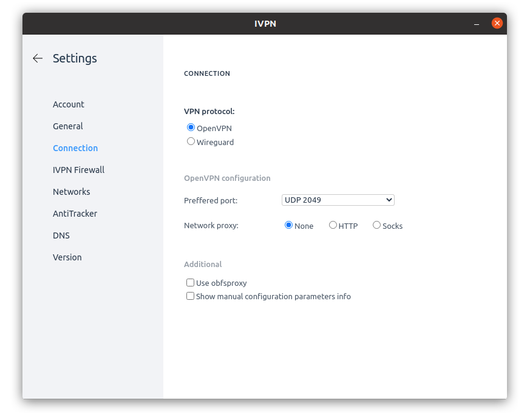Open the AntiTracker settings section
527x420 pixels.
click(x=75, y=214)
